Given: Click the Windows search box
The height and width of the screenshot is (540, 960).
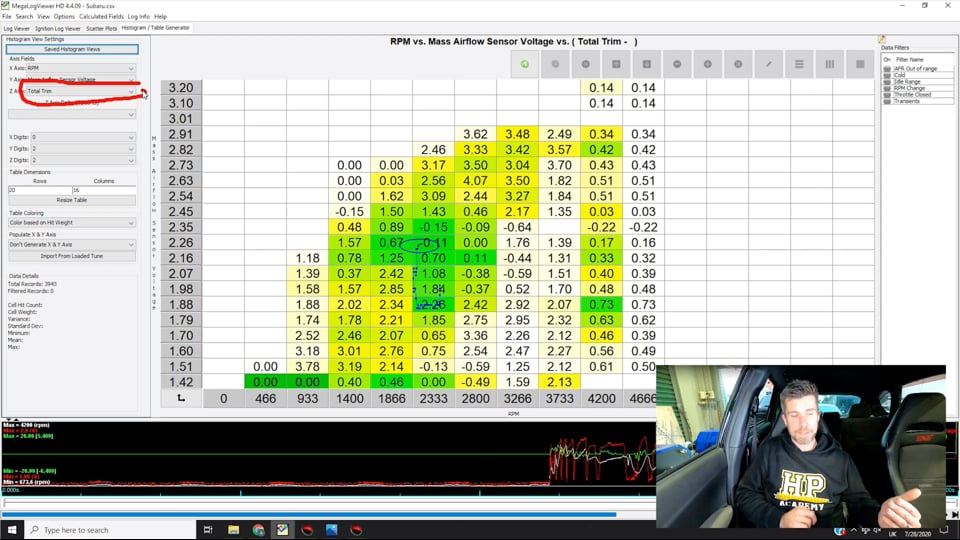Looking at the screenshot, I should click(x=110, y=530).
